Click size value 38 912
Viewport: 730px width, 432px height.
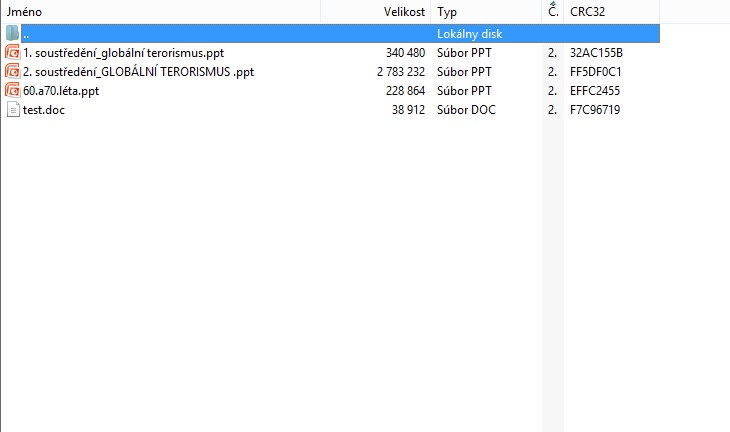408,110
